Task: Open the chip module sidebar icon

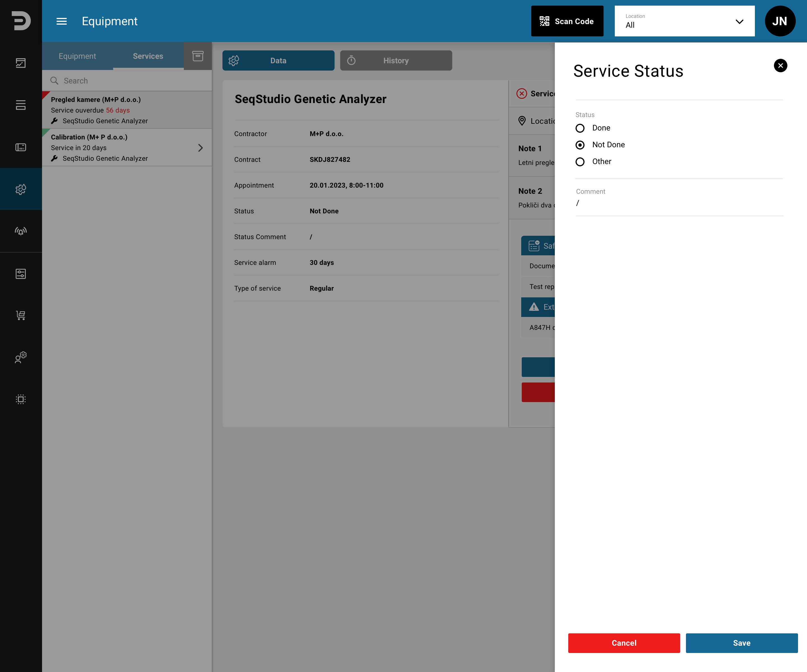Action: (21, 399)
